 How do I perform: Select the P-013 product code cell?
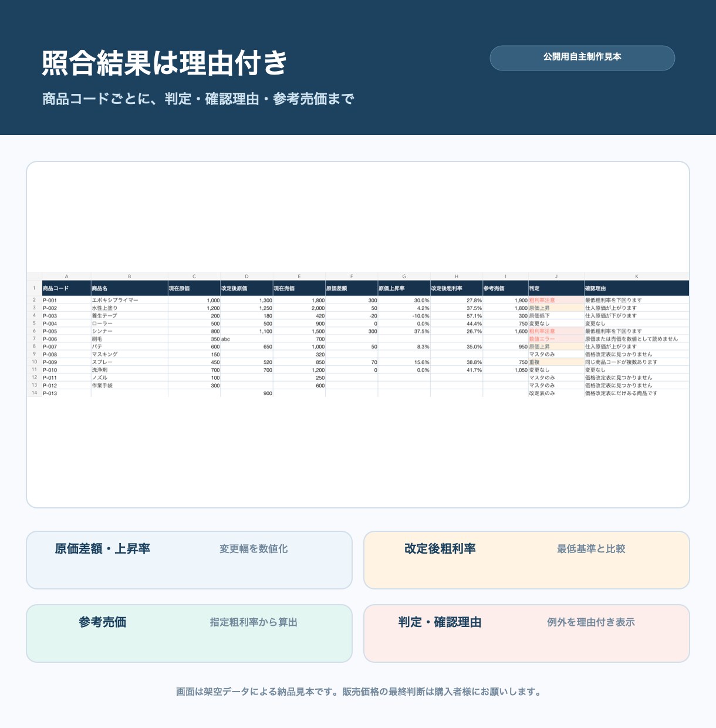coord(66,393)
